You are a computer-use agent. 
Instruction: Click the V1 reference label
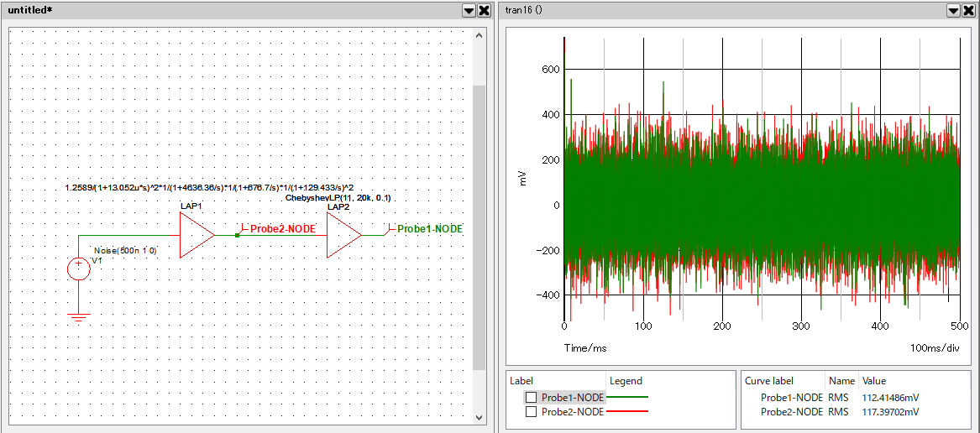(x=97, y=260)
